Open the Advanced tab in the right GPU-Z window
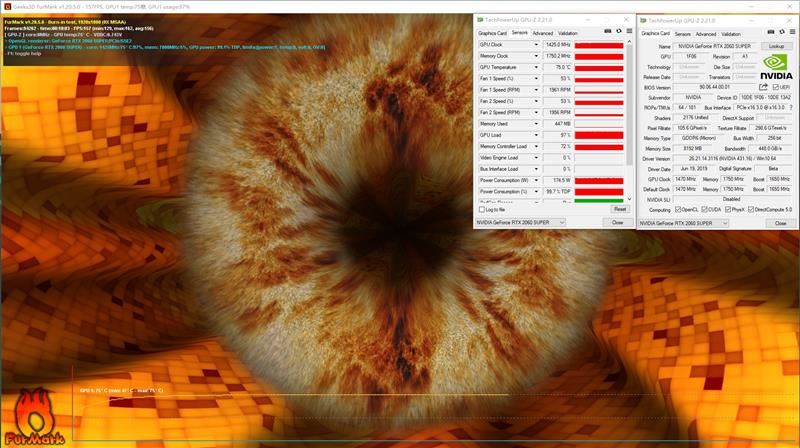The height and width of the screenshot is (448, 800). coord(706,34)
